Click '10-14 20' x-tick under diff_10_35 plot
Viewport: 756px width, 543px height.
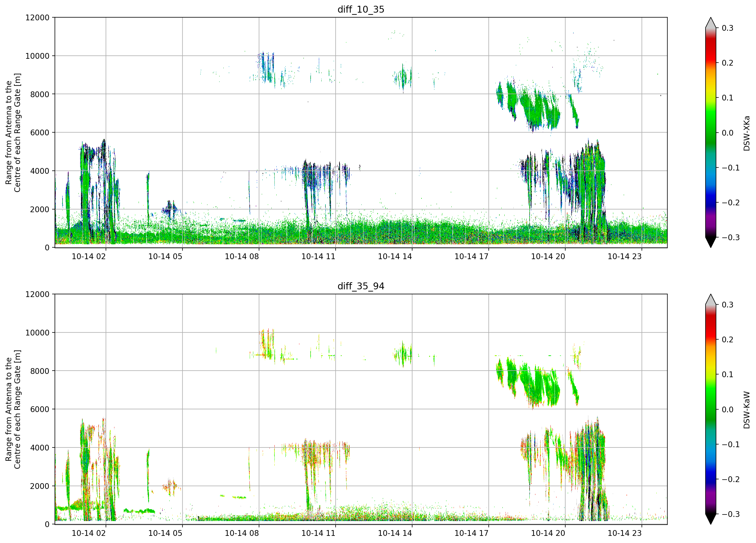(x=548, y=256)
